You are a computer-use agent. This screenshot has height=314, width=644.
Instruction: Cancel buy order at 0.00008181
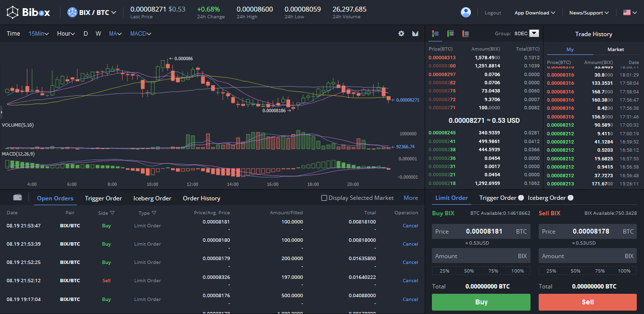410,226
